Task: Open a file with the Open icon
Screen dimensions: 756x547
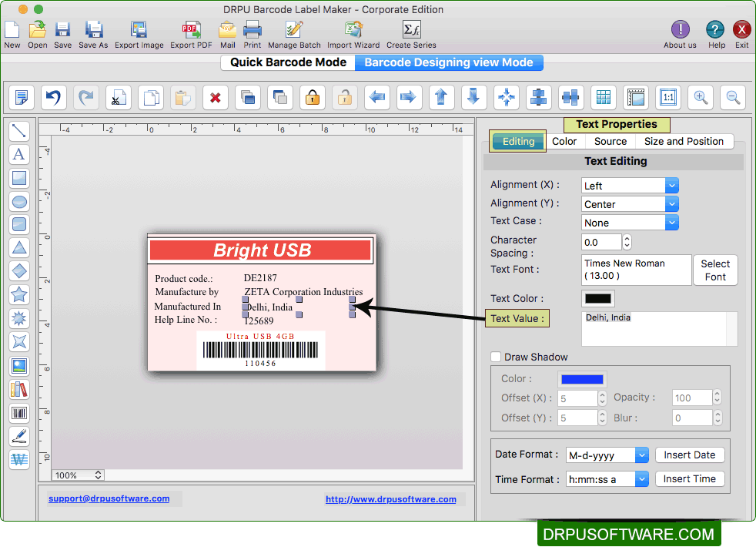Action: [x=37, y=30]
